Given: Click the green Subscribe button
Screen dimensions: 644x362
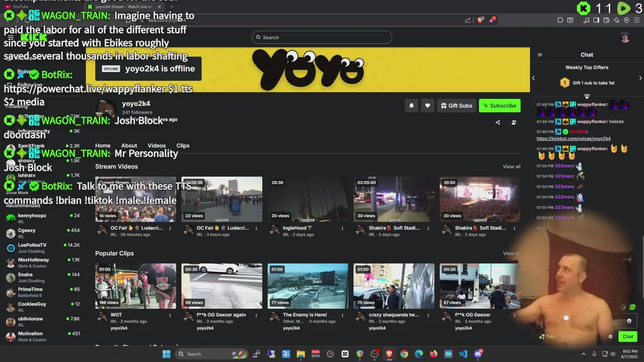Looking at the screenshot, I should 500,106.
